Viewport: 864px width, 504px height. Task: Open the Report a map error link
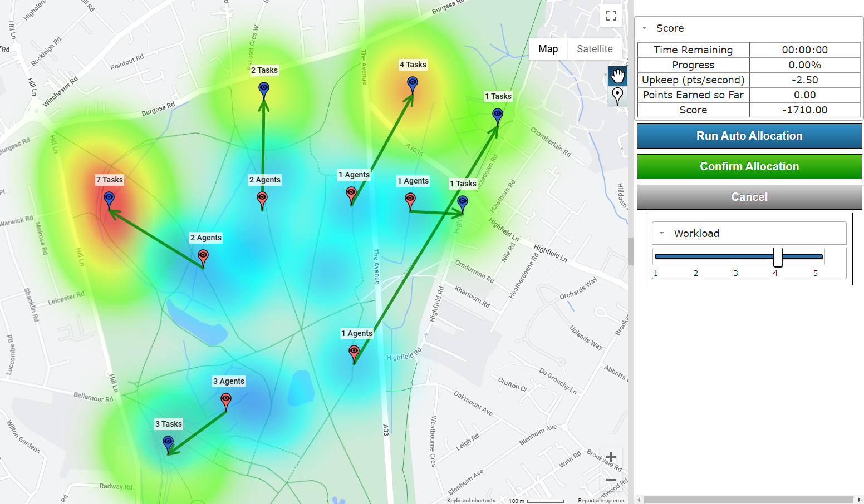click(601, 500)
